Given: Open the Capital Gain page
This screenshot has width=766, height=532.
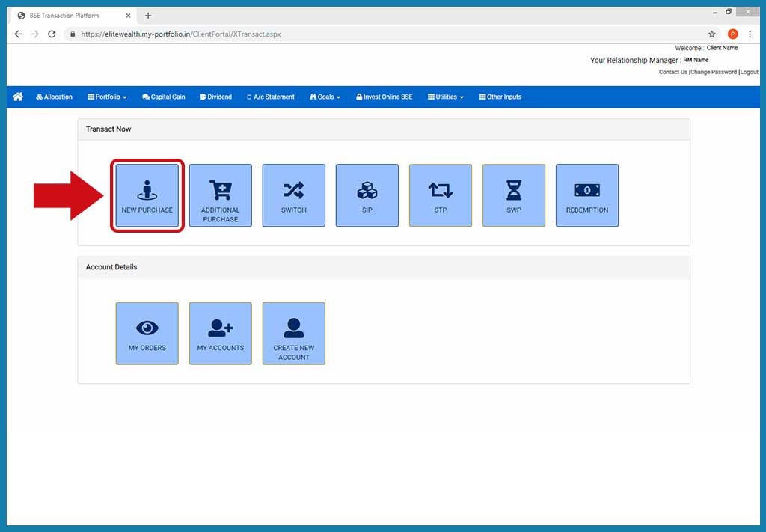Looking at the screenshot, I should [164, 97].
